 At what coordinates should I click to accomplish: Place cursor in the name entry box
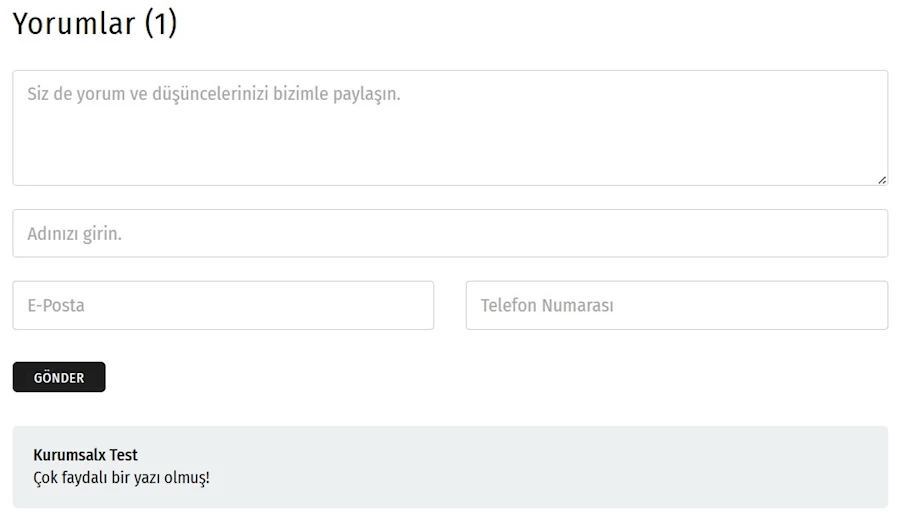450,233
